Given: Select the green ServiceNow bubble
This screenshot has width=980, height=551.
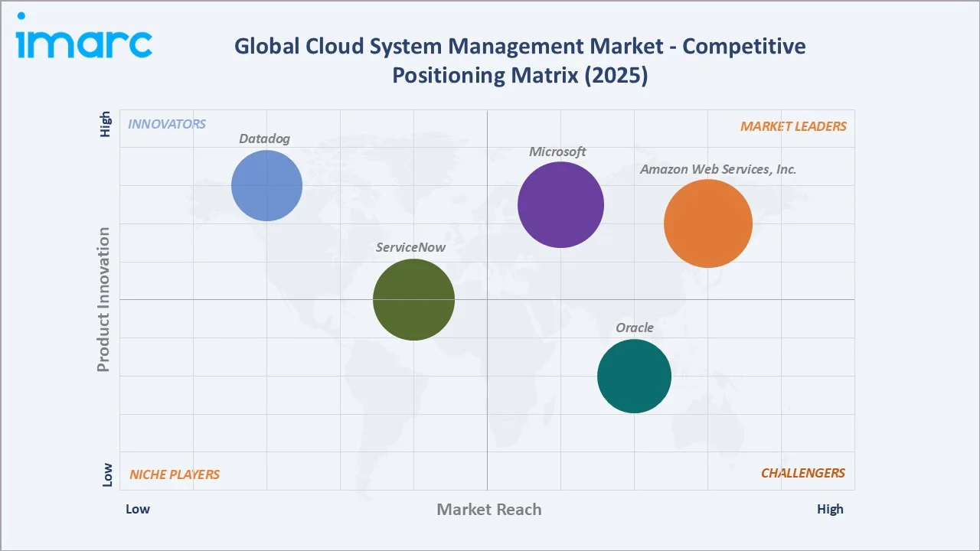Looking at the screenshot, I should click(x=414, y=299).
